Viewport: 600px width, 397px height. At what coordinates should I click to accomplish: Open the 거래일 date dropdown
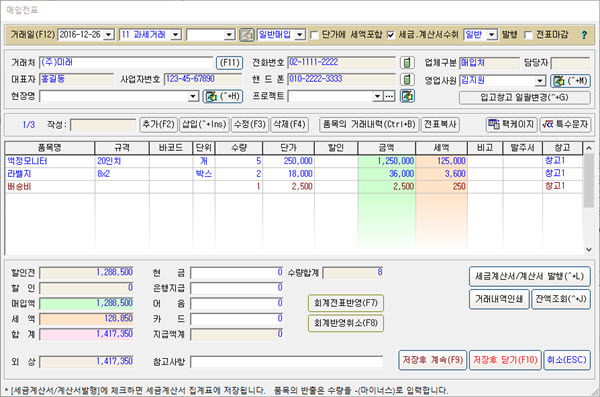(x=109, y=35)
